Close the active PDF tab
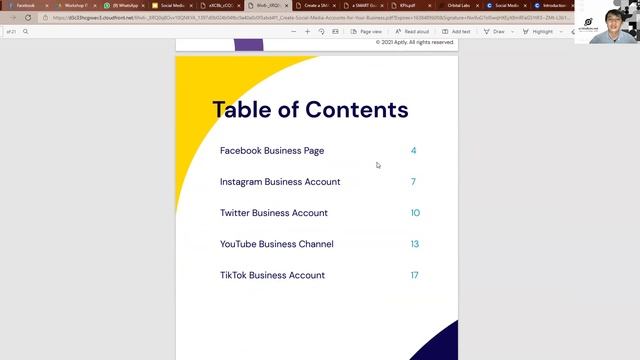The height and width of the screenshot is (360, 640). point(286,6)
